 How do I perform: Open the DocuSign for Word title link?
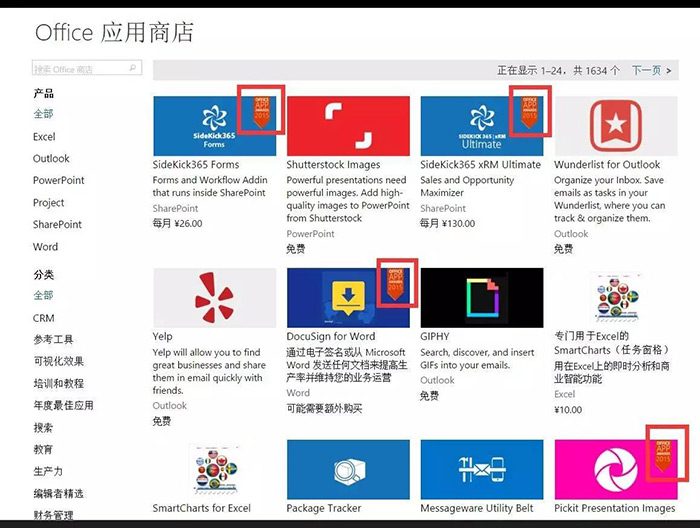(x=331, y=337)
